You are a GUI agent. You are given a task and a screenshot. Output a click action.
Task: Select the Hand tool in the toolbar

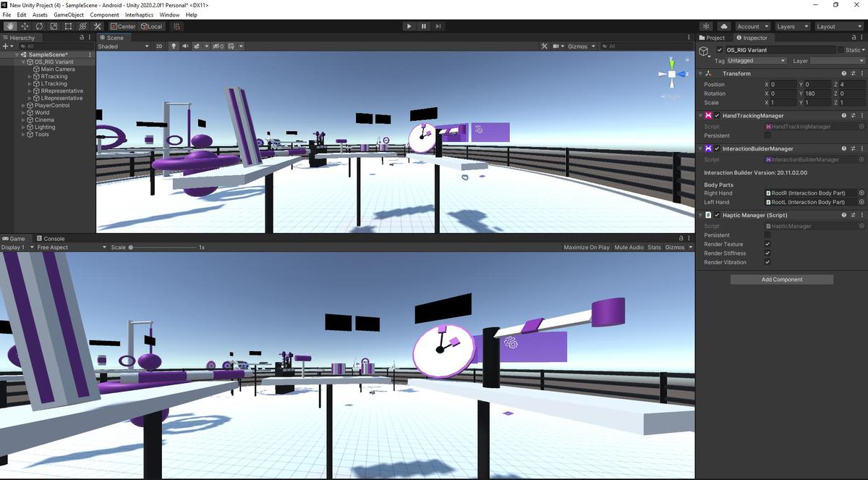(9, 25)
